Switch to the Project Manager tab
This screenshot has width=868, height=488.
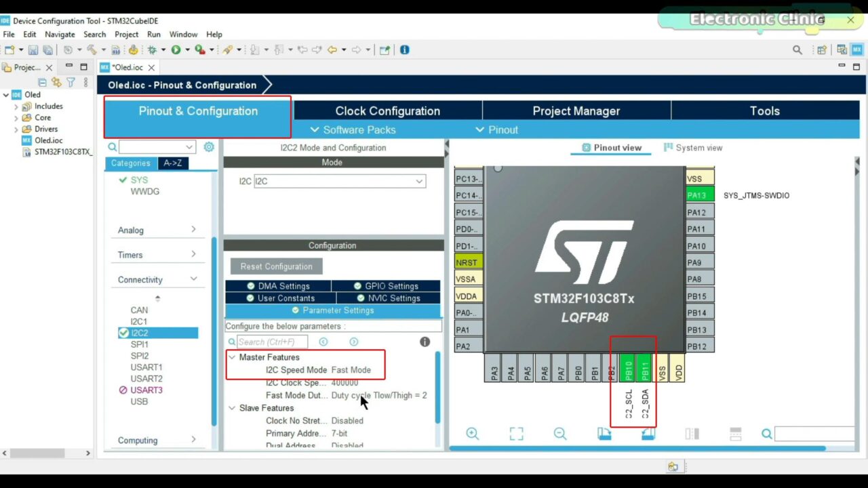pos(576,111)
